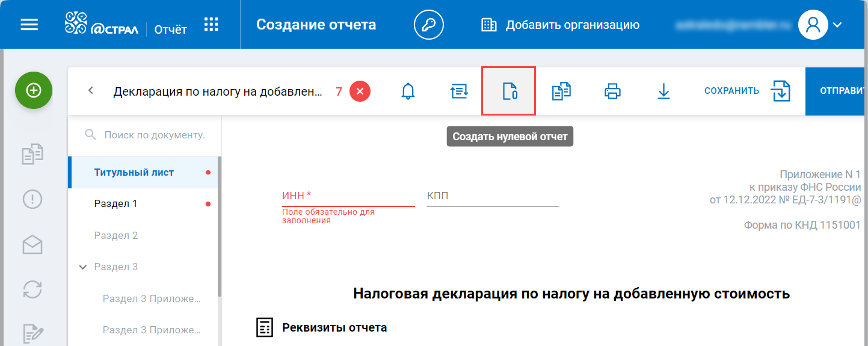Expand the user profile dropdown
Screen dimensions: 868x346
pyautogui.click(x=836, y=25)
